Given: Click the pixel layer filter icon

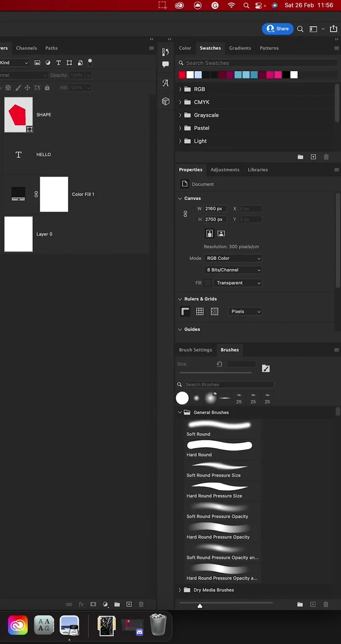Looking at the screenshot, I should tap(37, 63).
